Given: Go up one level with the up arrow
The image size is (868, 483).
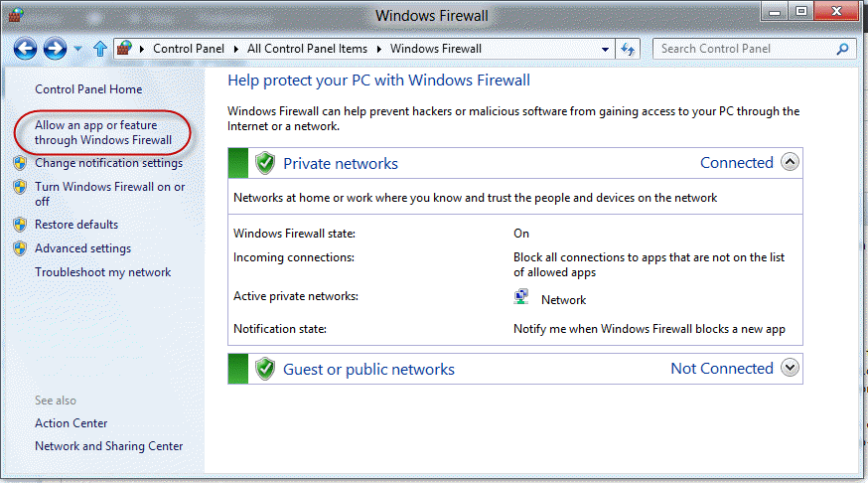Looking at the screenshot, I should [99, 49].
